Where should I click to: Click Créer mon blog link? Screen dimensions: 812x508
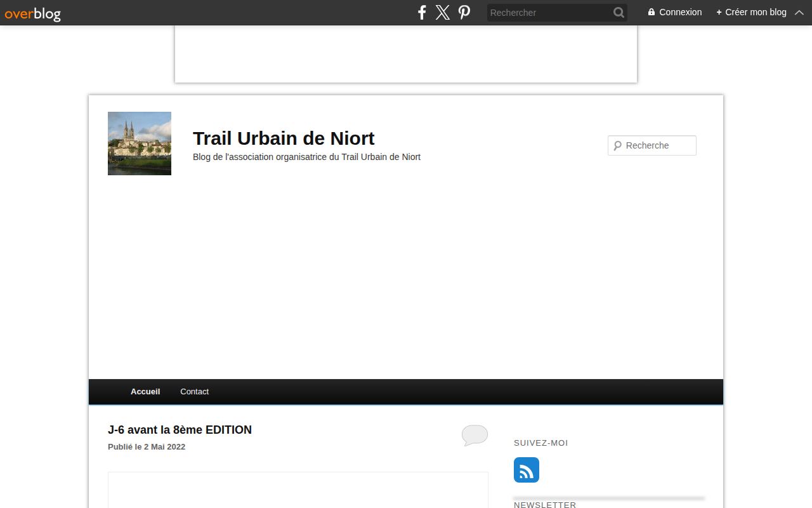pyautogui.click(x=751, y=12)
